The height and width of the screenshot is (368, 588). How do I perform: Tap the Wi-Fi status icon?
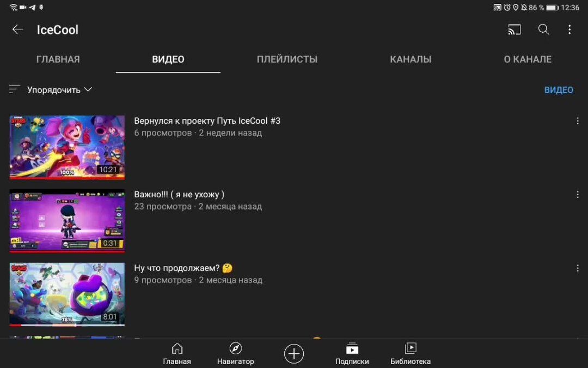click(x=14, y=7)
